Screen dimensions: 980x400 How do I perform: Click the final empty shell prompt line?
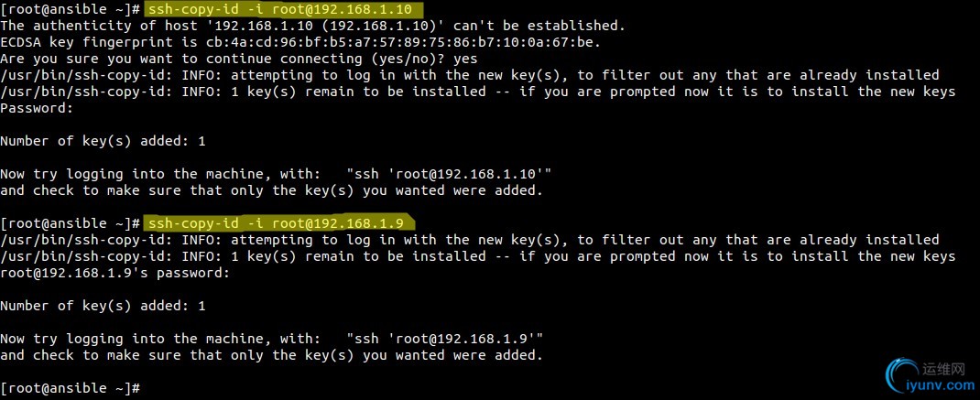point(71,387)
